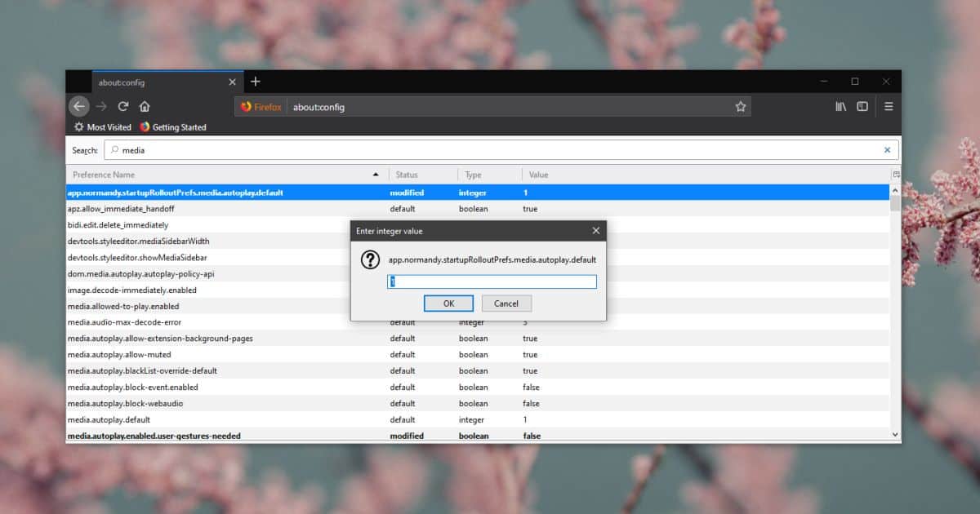
Task: Select the media.autoplay.default row
Action: (478, 420)
